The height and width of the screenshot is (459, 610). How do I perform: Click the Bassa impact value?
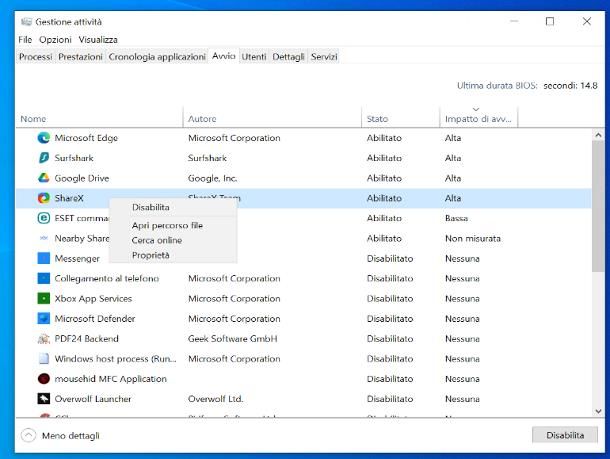point(456,218)
